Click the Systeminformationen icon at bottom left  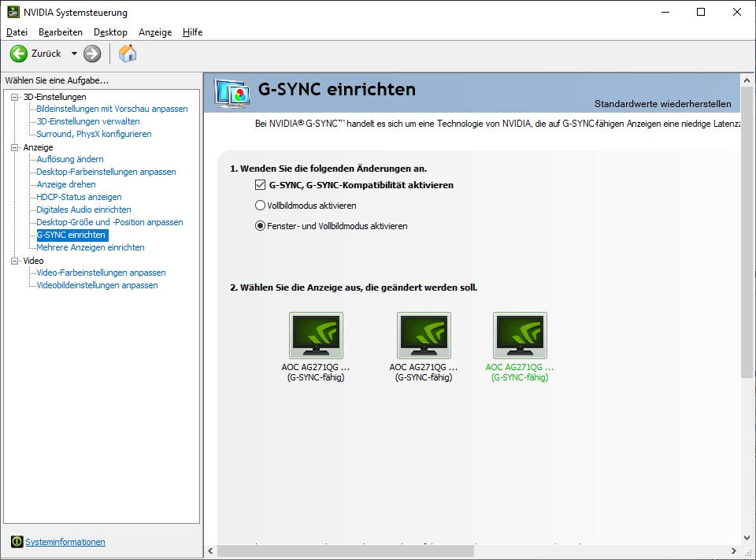point(17,542)
